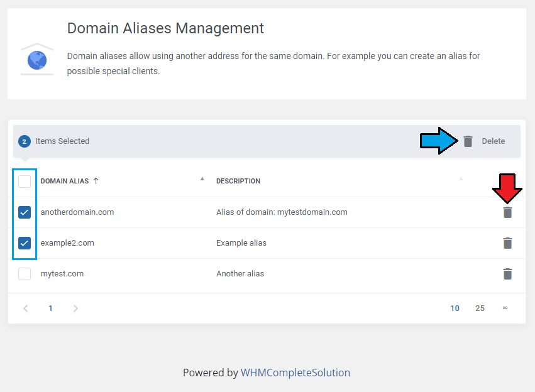Click the Domain Aliases Management heading
Screen dimensions: 535x392
click(165, 28)
